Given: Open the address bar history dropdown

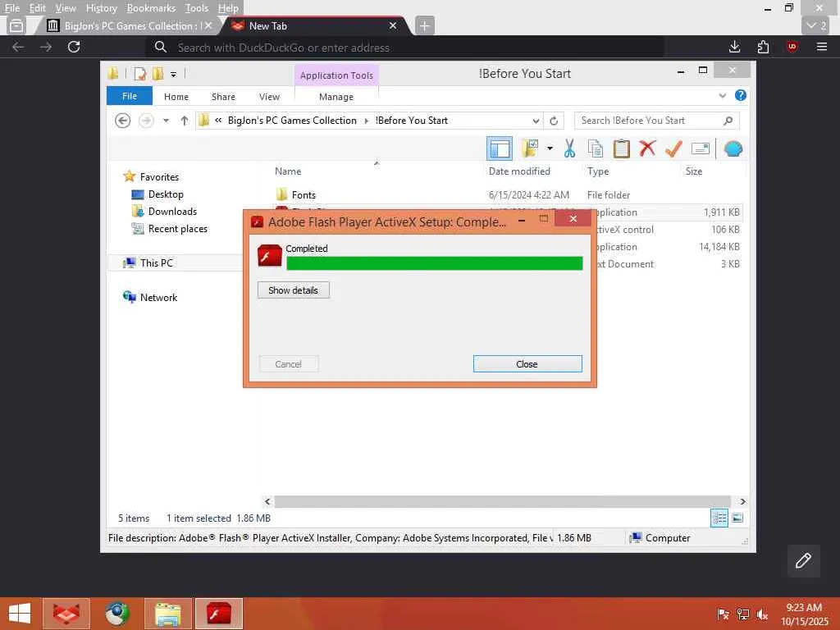Looking at the screenshot, I should click(x=536, y=121).
